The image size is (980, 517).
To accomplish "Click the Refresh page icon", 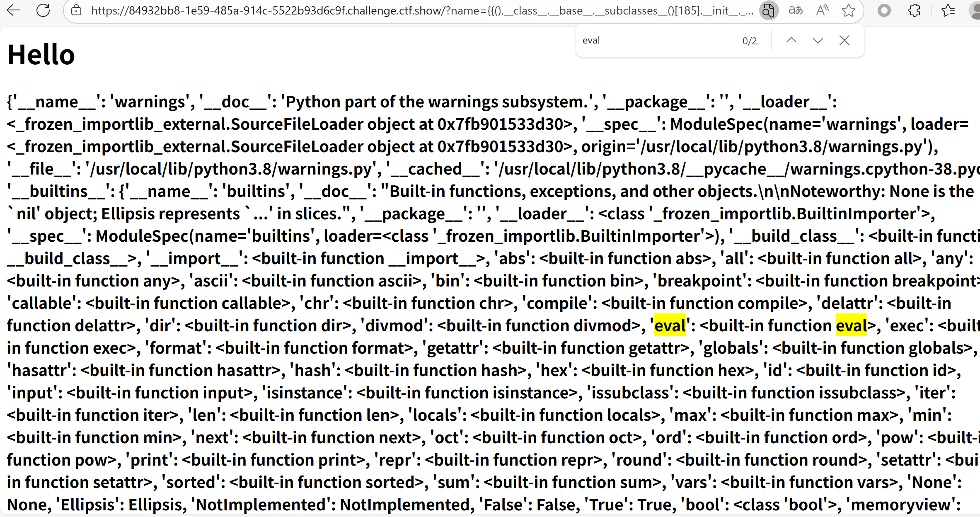I will point(43,10).
